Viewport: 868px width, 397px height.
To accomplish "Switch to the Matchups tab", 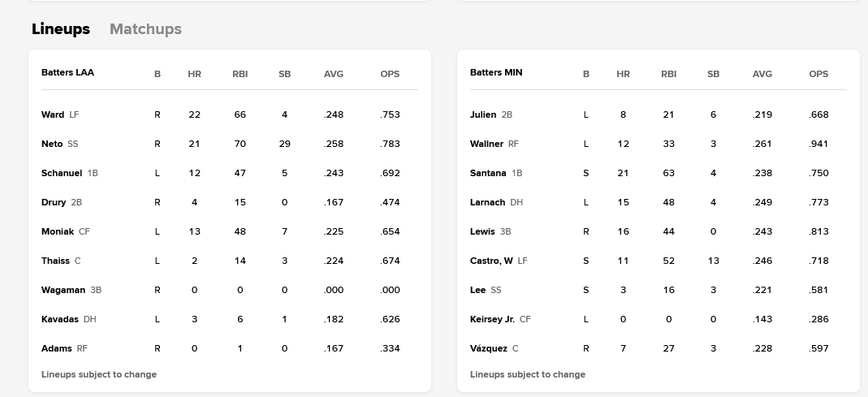I will pyautogui.click(x=145, y=29).
